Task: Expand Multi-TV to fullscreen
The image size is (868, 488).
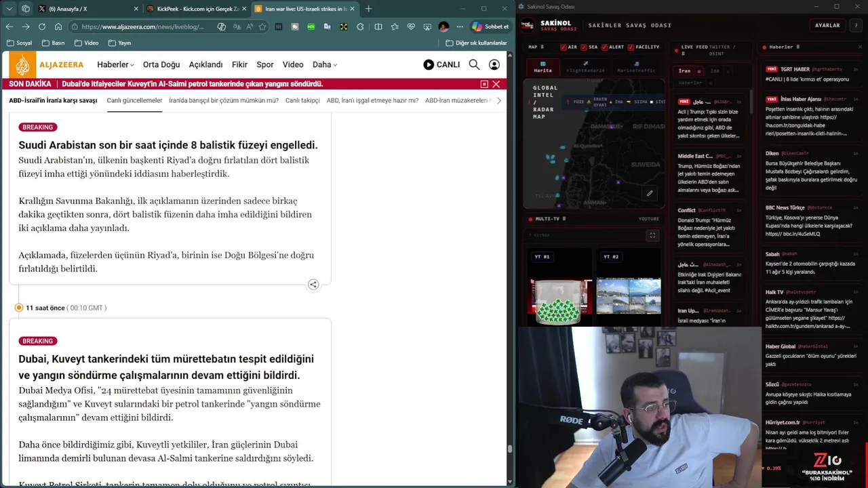Action: [x=652, y=235]
